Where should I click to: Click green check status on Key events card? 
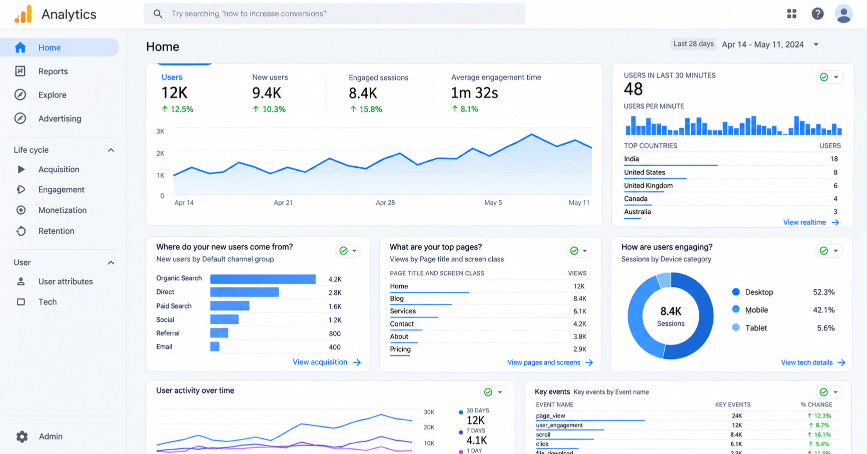tap(824, 392)
